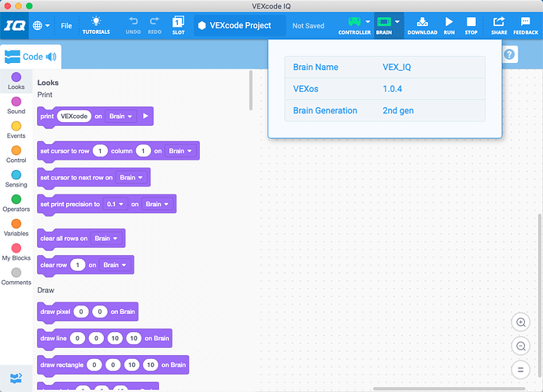Image resolution: width=543 pixels, height=392 pixels.
Task: Select the Variables category
Action: [17, 227]
